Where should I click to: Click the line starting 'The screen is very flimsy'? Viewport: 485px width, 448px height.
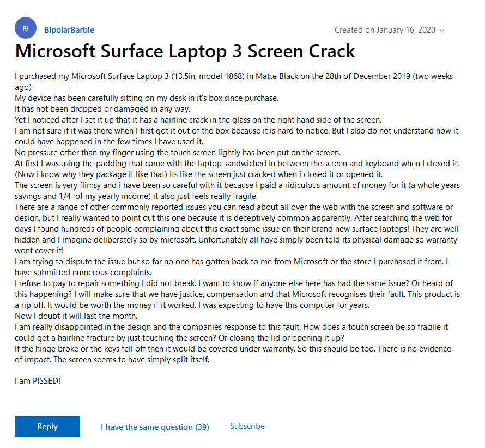[x=163, y=185]
